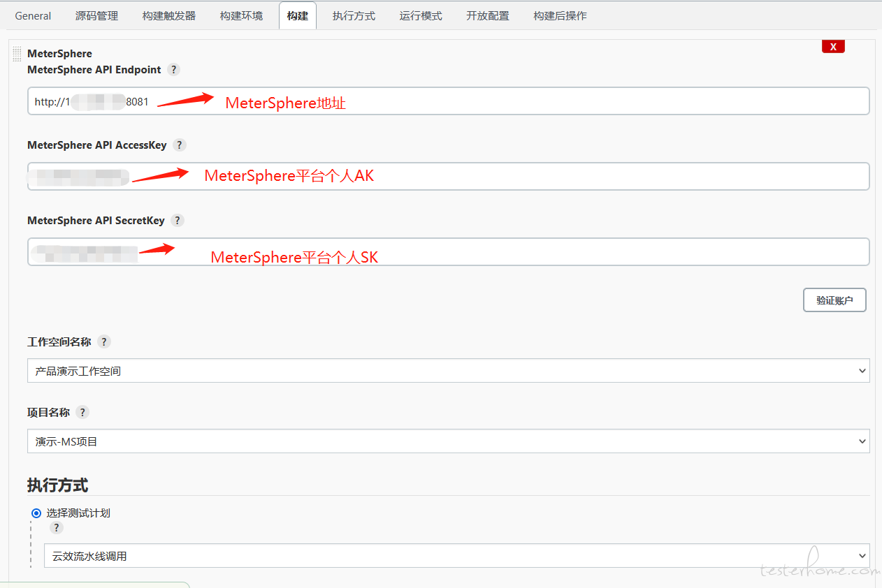The image size is (882, 588).
Task: Focus the MeterSphere API SecretKey input field
Action: [x=449, y=252]
